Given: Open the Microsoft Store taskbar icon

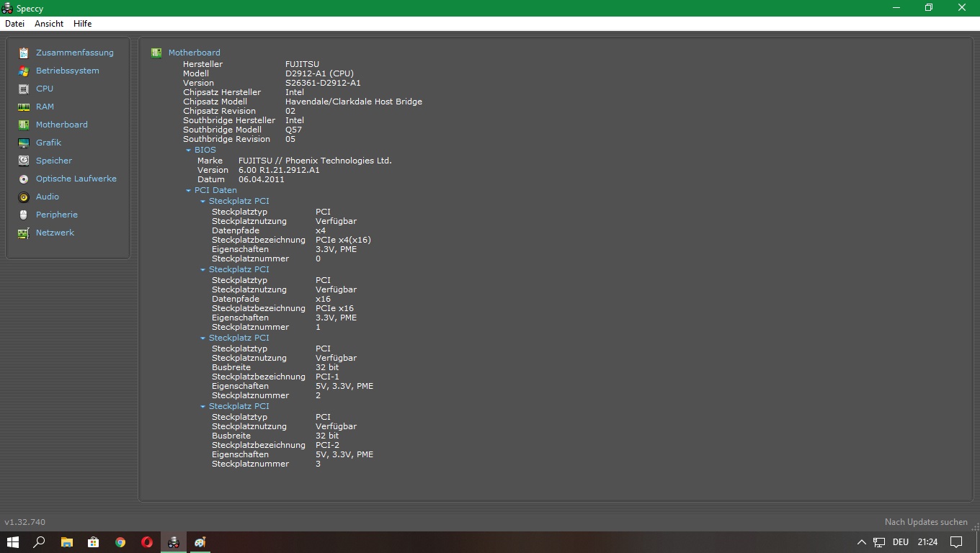Looking at the screenshot, I should tap(93, 542).
